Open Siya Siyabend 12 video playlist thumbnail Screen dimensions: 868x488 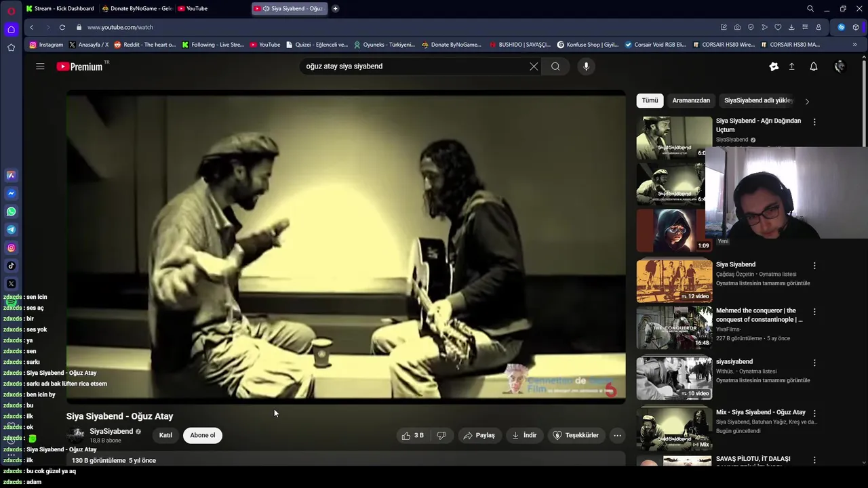tap(674, 281)
